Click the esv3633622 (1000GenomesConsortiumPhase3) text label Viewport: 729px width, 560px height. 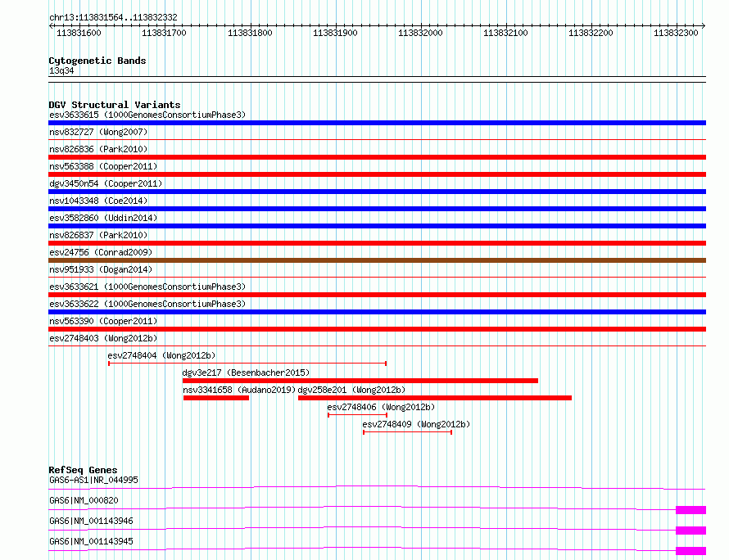pyautogui.click(x=147, y=304)
